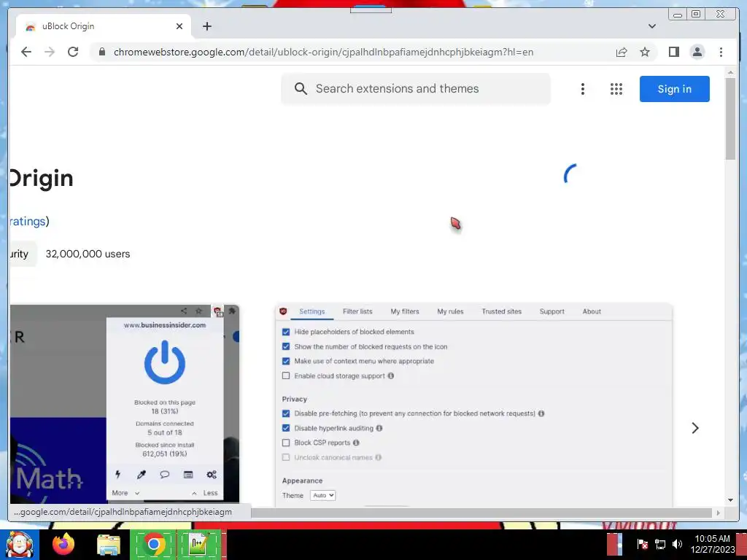
Task: Click the uBlock shield logo in settings screenshot
Action: (x=283, y=311)
